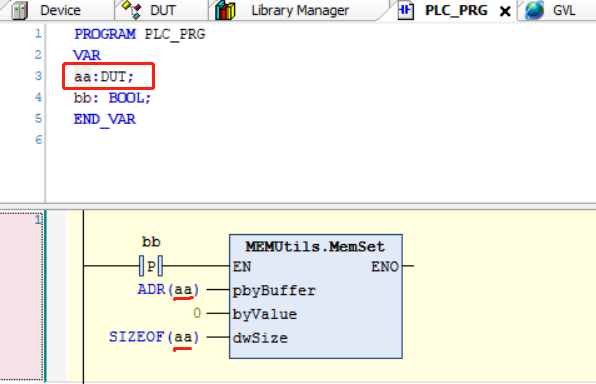Click the PLC_PRG ladder icon

pyautogui.click(x=406, y=10)
